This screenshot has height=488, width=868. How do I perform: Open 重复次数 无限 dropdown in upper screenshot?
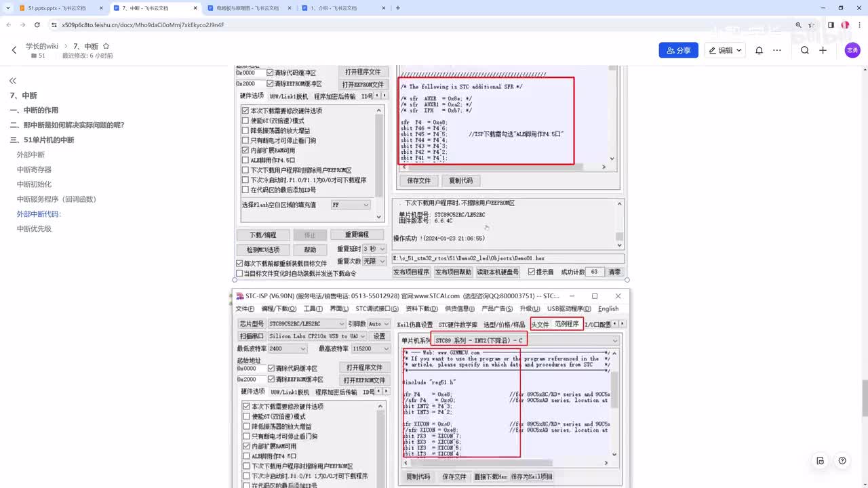click(x=374, y=261)
